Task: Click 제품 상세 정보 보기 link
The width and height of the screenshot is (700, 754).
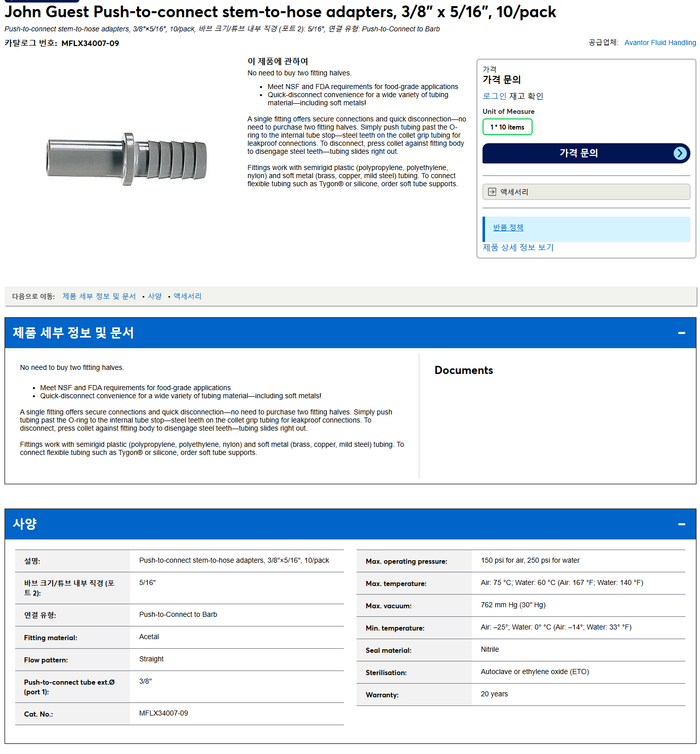Action: click(x=518, y=247)
